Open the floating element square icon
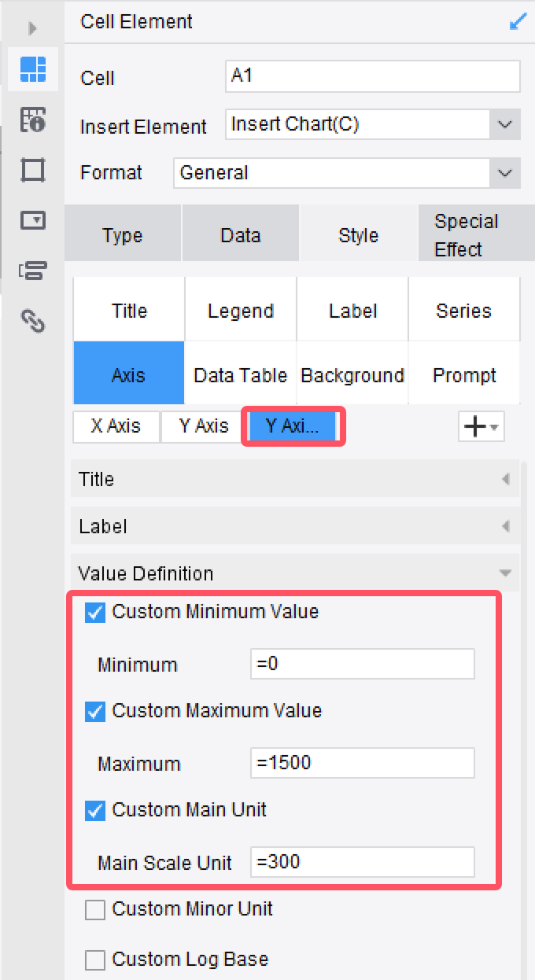 [x=33, y=170]
